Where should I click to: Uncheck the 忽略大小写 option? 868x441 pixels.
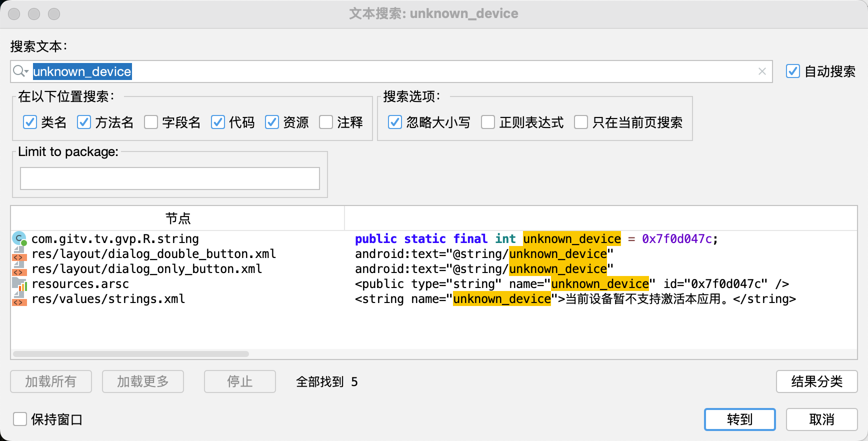tap(395, 122)
